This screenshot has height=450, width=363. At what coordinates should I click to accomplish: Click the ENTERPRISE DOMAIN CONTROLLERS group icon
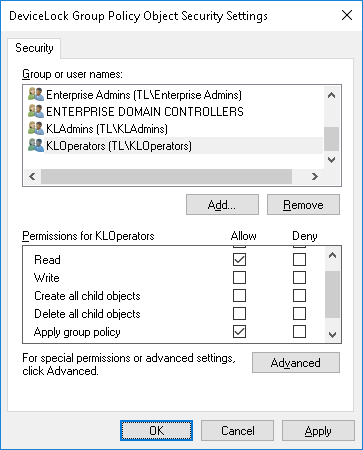36,112
